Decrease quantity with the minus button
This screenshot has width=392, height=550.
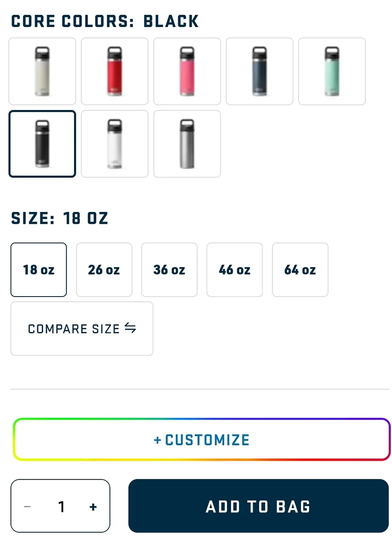27,506
